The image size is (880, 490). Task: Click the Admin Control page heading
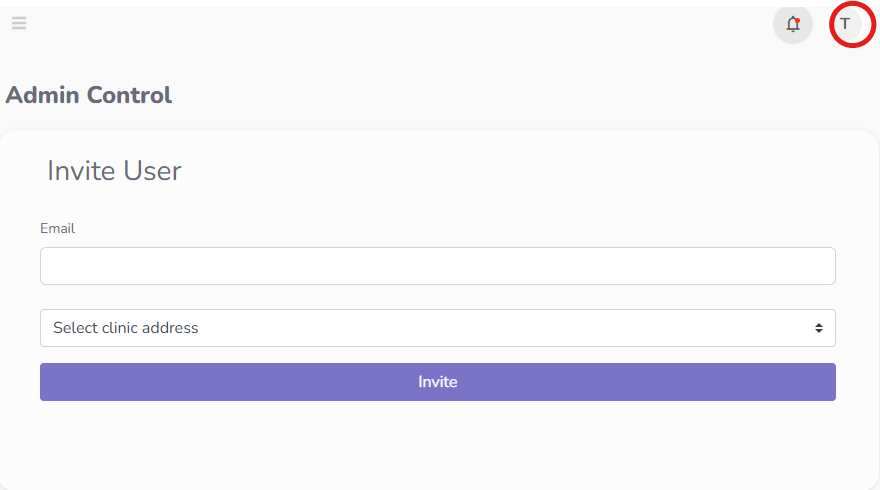[x=89, y=95]
